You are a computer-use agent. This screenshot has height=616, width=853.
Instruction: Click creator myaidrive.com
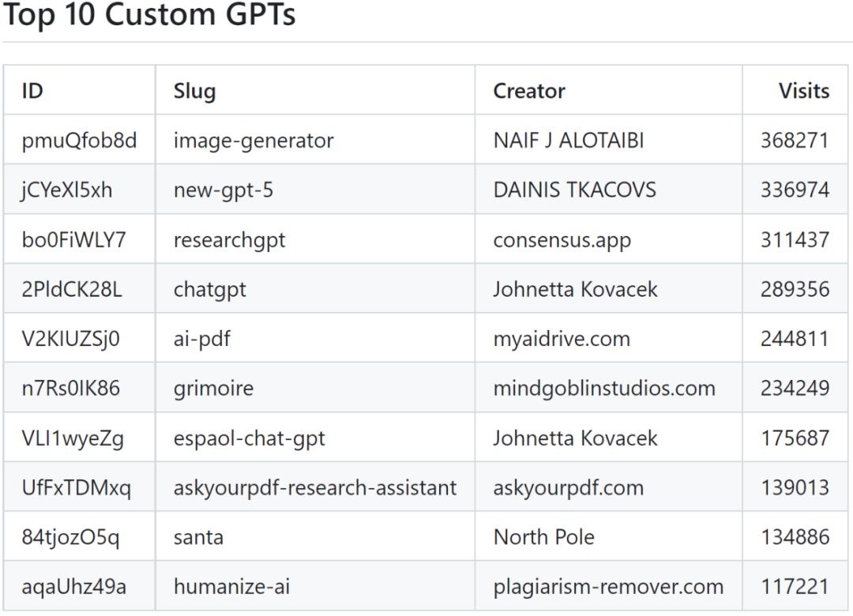point(562,339)
